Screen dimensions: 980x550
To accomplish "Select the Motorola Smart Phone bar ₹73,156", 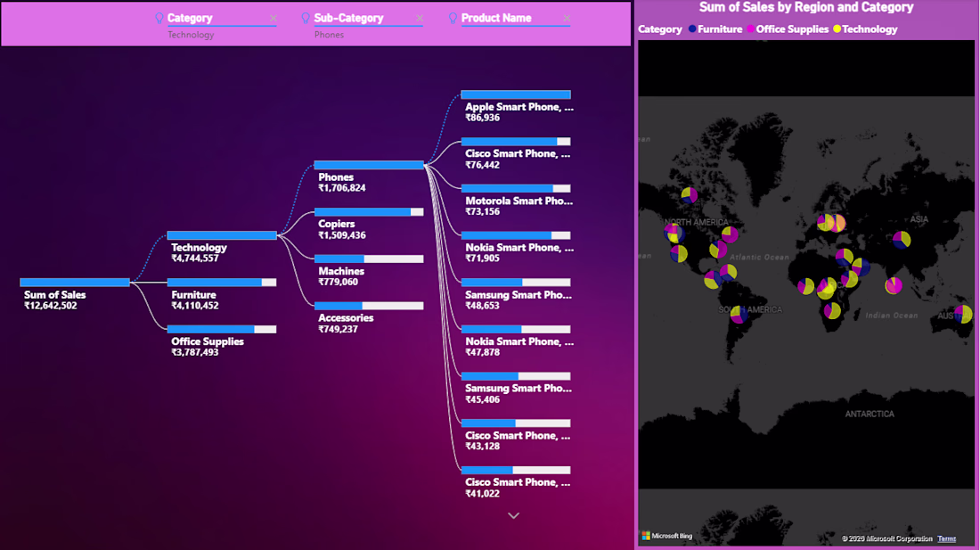I will pos(516,189).
